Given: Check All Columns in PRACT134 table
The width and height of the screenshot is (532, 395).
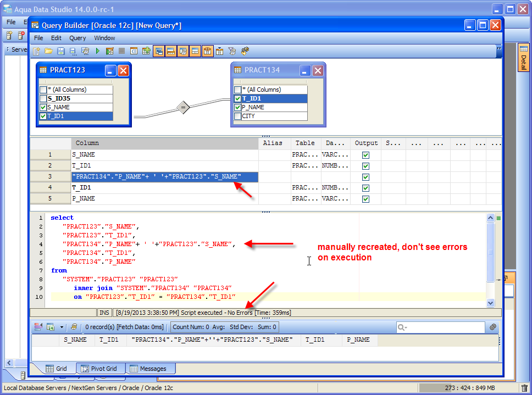Looking at the screenshot, I should coord(238,90).
